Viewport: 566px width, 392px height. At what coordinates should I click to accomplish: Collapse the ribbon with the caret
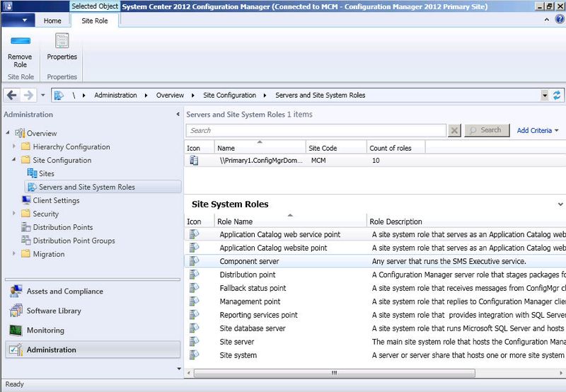tap(546, 20)
